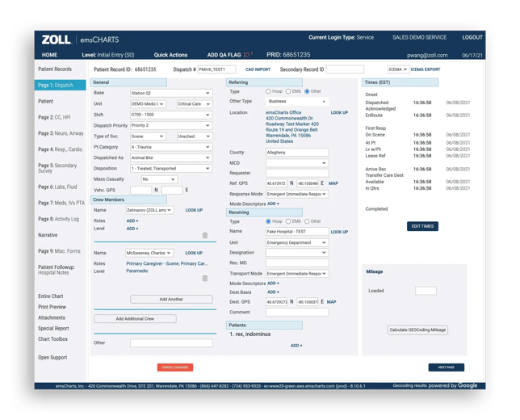Open Page 8: Activity Log
Image resolution: width=520 pixels, height=420 pixels.
[58, 219]
